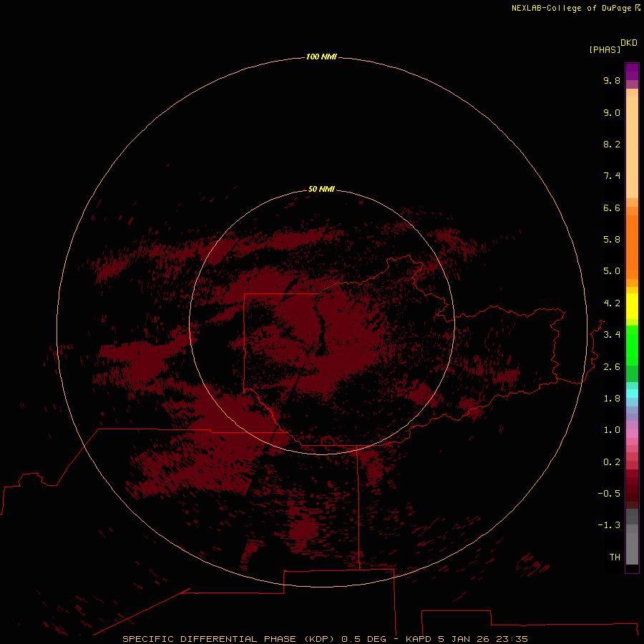Click the 5.0 value on the scale

point(612,271)
